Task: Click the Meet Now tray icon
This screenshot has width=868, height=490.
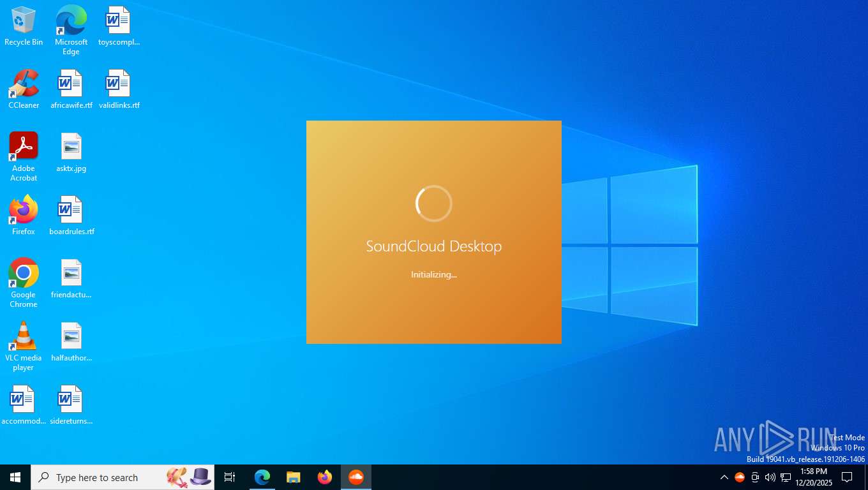Action: (x=755, y=477)
